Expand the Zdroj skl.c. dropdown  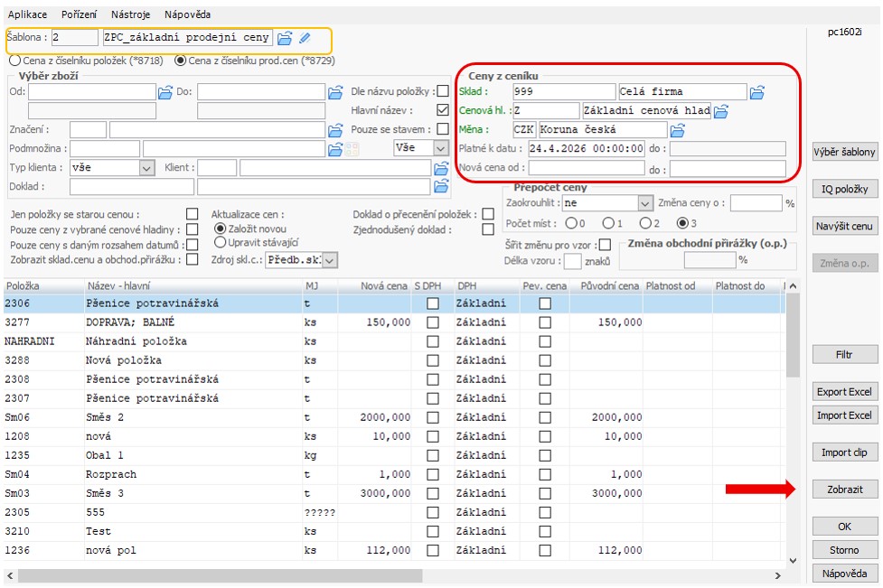(330, 260)
